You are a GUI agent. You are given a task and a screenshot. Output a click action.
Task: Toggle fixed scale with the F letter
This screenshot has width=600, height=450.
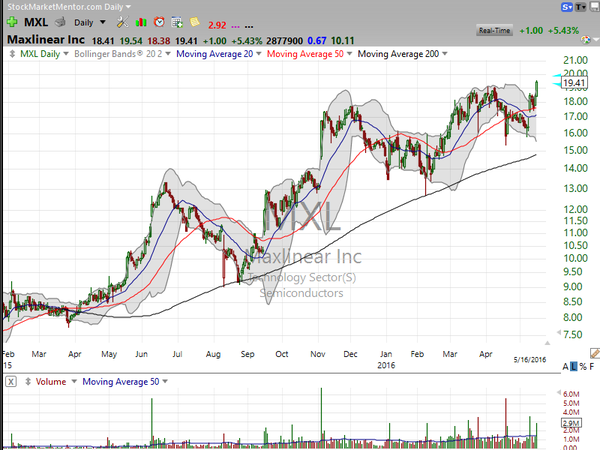coord(592,367)
